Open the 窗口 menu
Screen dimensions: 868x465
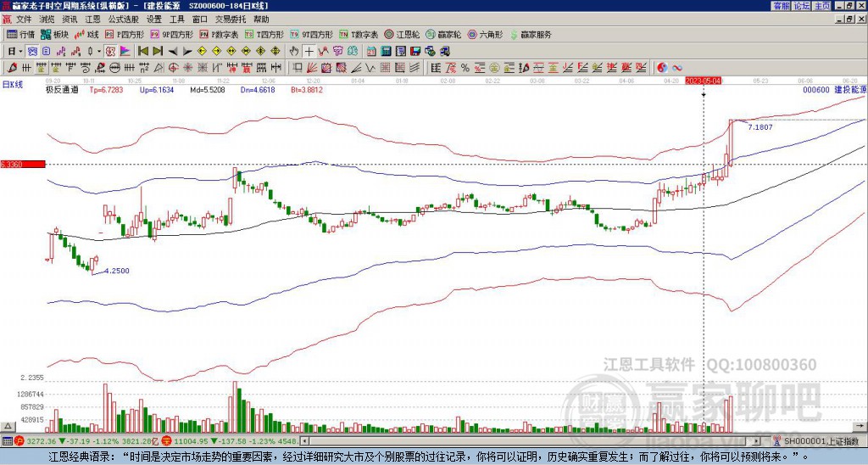200,20
